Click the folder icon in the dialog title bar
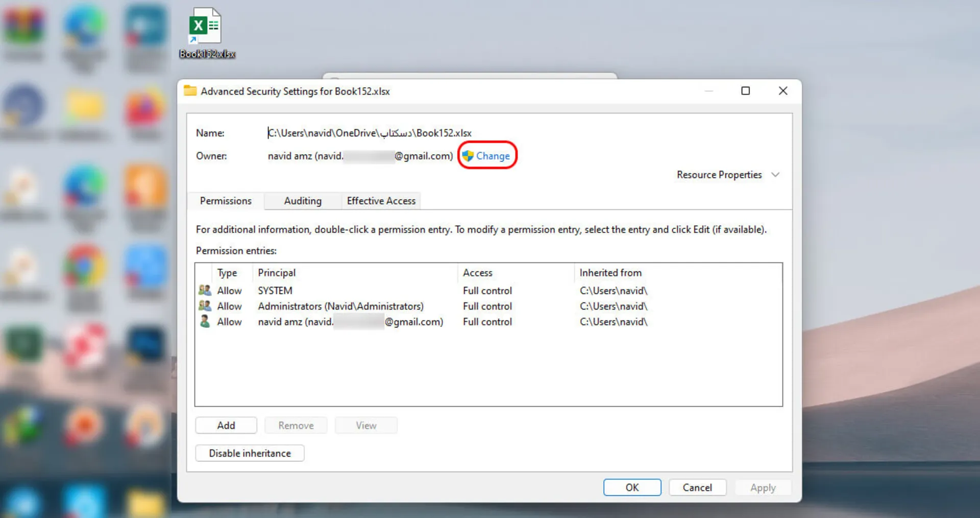Screen dimensions: 980x518 click(190, 91)
